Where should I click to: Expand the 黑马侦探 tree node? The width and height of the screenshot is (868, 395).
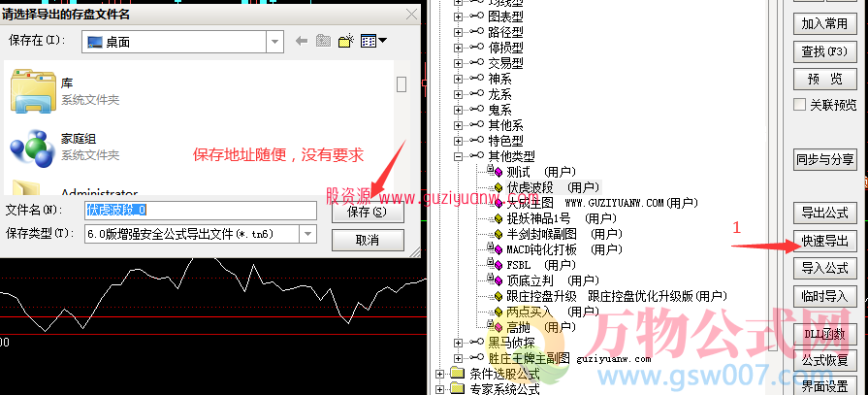point(458,343)
